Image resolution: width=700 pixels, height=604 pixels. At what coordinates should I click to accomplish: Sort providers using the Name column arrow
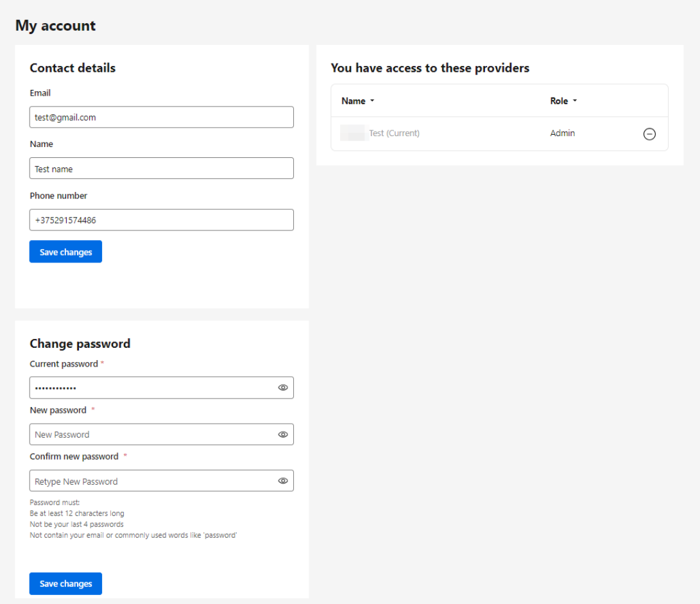point(372,101)
